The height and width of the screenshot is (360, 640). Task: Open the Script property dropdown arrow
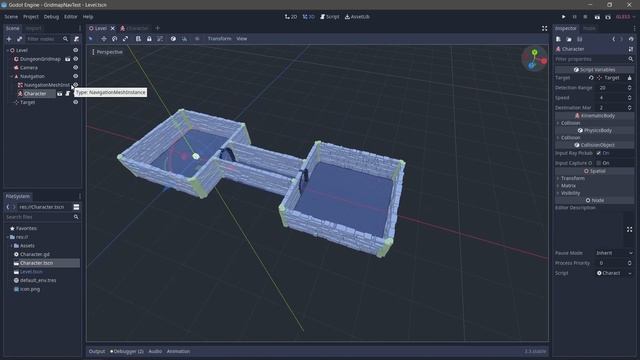[x=631, y=273]
